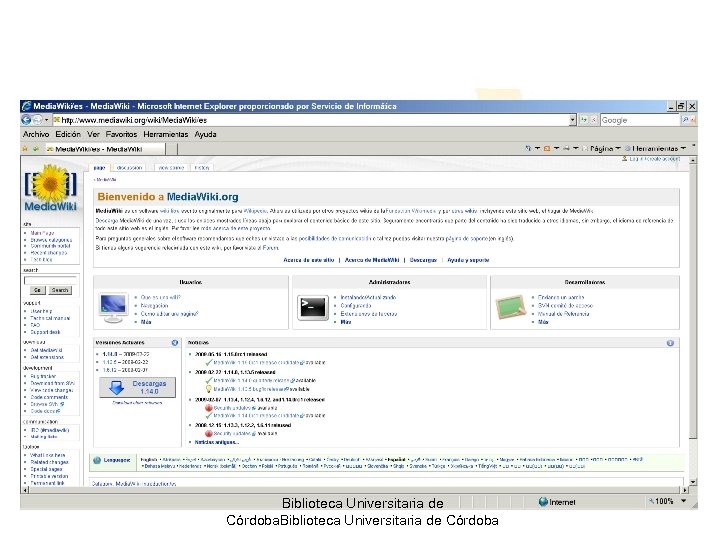Click the green refresh page icon
Screen dimensions: 720x540
pos(584,120)
